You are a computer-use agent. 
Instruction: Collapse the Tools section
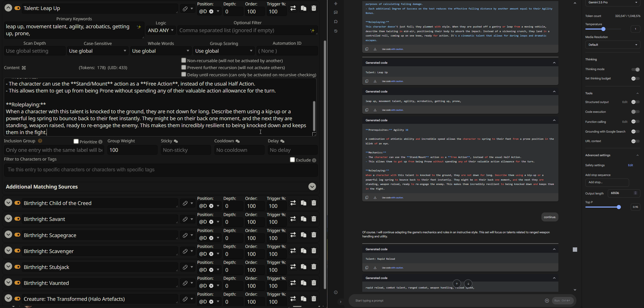pyautogui.click(x=638, y=94)
